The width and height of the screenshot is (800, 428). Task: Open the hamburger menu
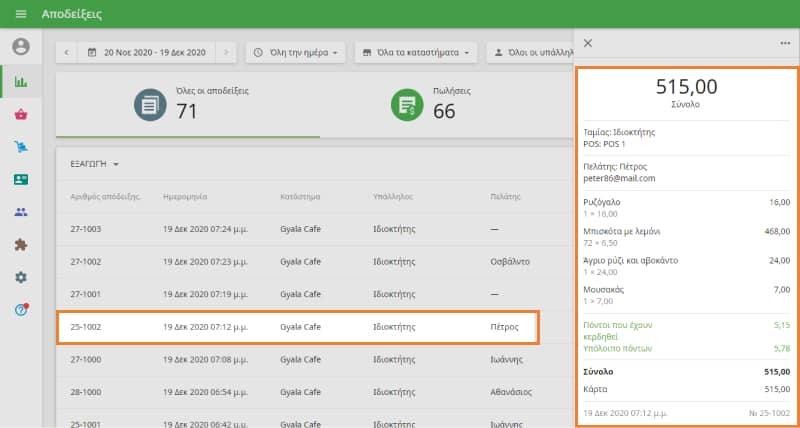coord(20,14)
